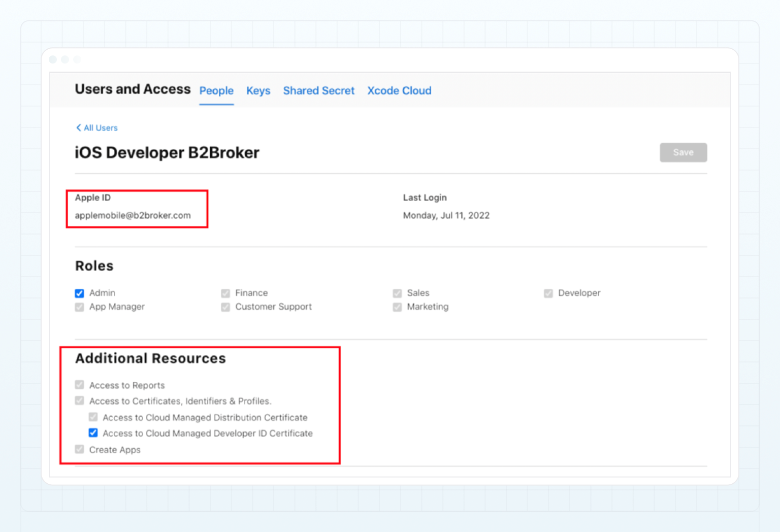Select the People tab
The width and height of the screenshot is (780, 532).
216,90
